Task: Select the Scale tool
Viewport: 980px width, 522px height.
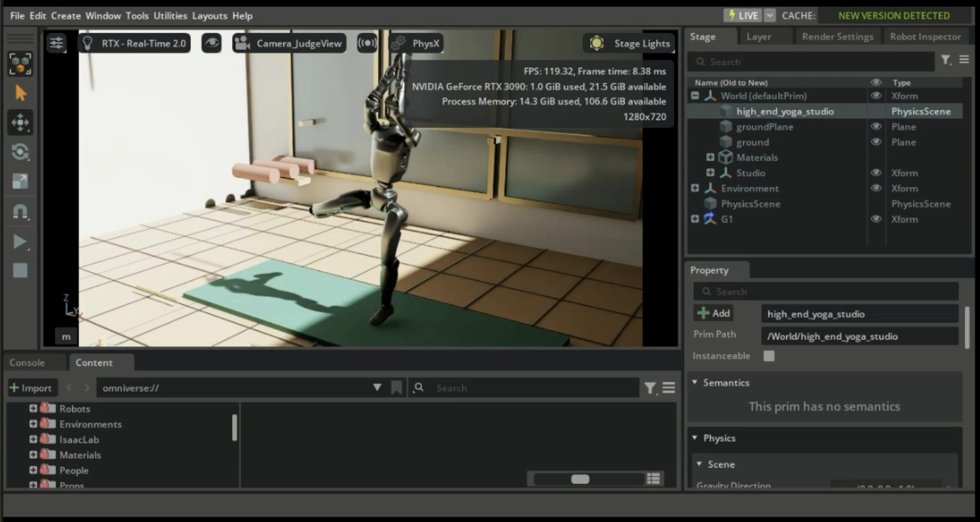Action: point(20,181)
